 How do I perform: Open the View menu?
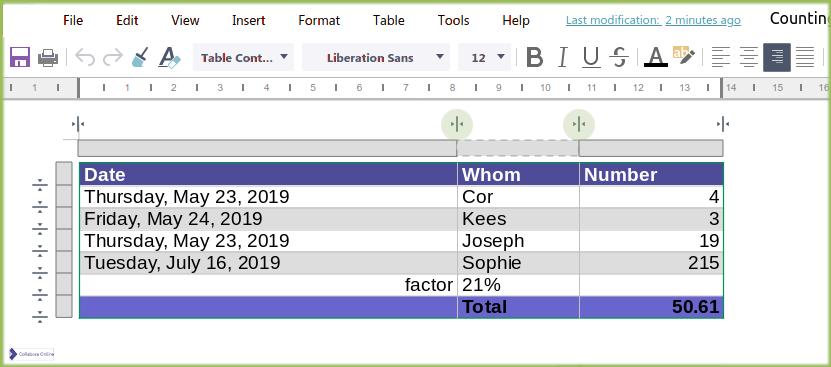click(x=185, y=21)
